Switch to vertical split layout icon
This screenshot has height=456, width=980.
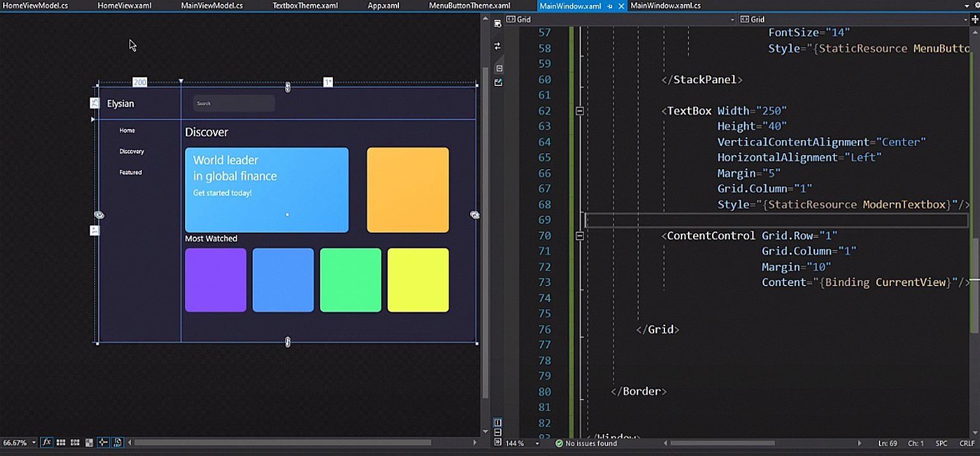[498, 423]
